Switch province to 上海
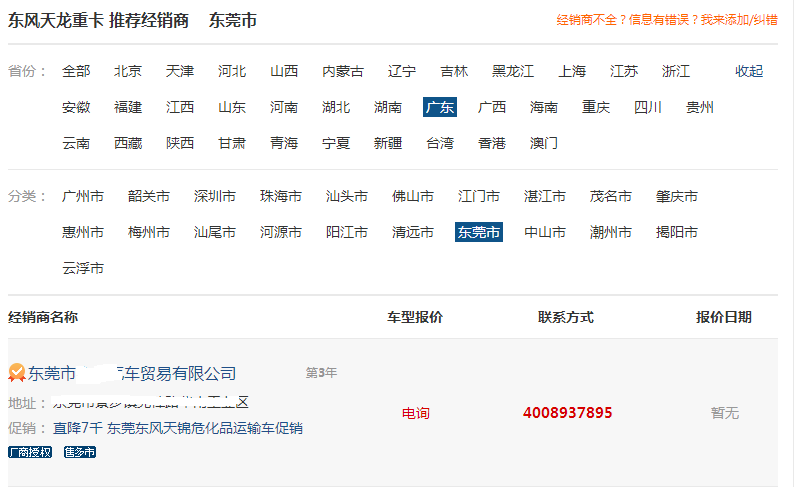The width and height of the screenshot is (795, 487). click(572, 71)
